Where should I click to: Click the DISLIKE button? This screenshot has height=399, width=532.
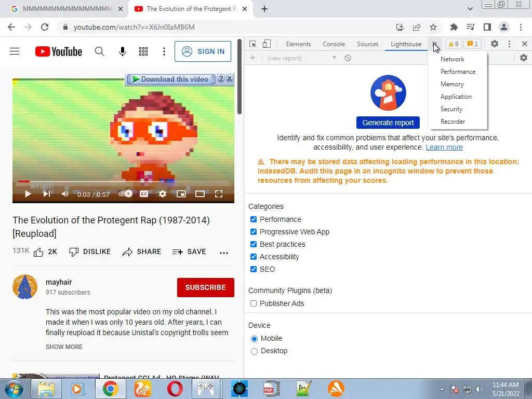click(89, 252)
